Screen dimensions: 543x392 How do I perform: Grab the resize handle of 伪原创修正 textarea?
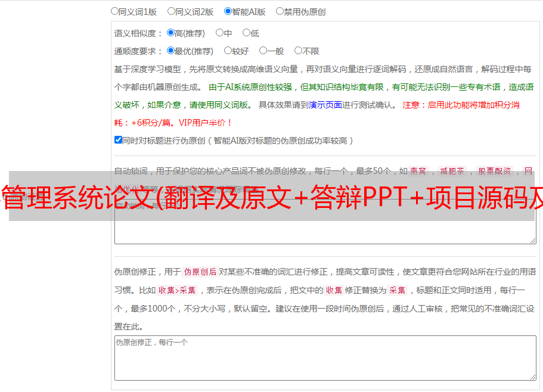(533, 377)
